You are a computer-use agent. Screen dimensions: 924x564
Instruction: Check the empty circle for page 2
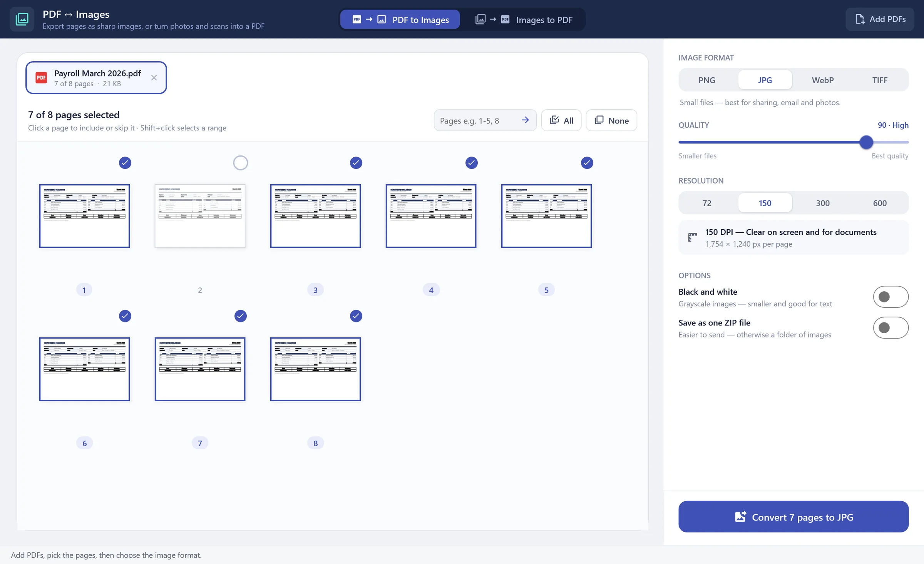tap(241, 163)
